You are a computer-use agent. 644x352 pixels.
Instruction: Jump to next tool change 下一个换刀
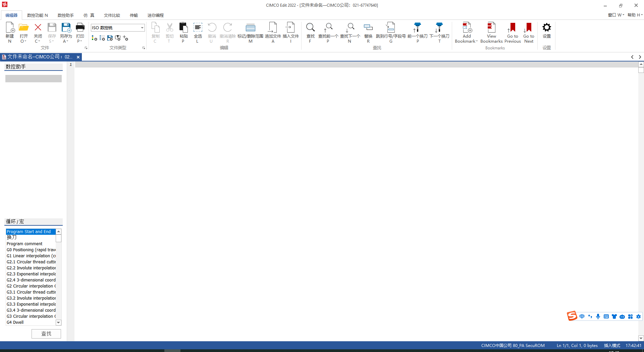click(x=439, y=32)
